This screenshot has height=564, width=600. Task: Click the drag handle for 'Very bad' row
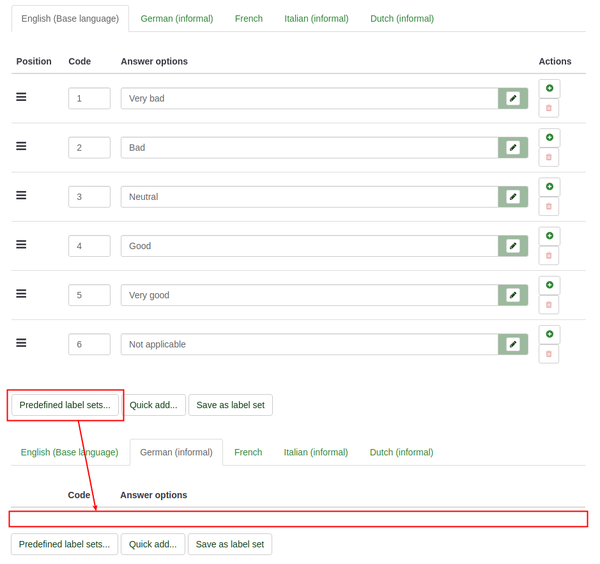21,97
